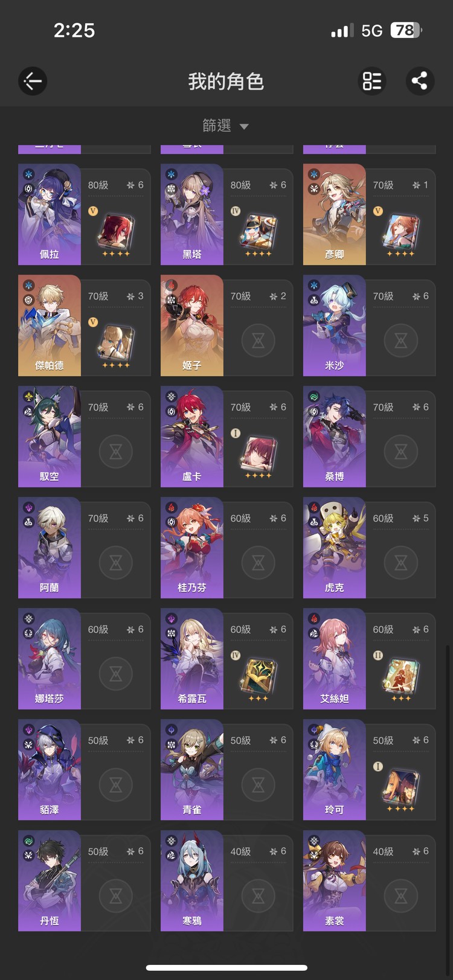Tap 姬子's empty light cone slot
Image resolution: width=453 pixels, height=980 pixels.
tap(259, 341)
